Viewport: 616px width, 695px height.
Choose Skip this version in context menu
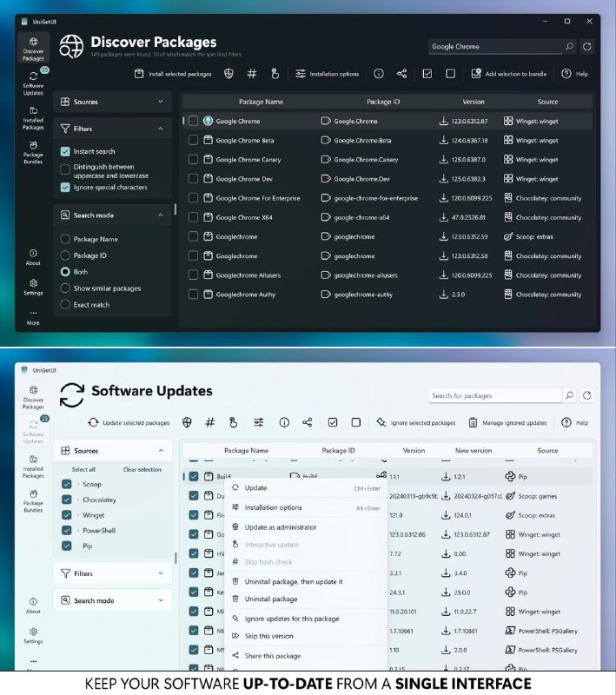coord(306,636)
